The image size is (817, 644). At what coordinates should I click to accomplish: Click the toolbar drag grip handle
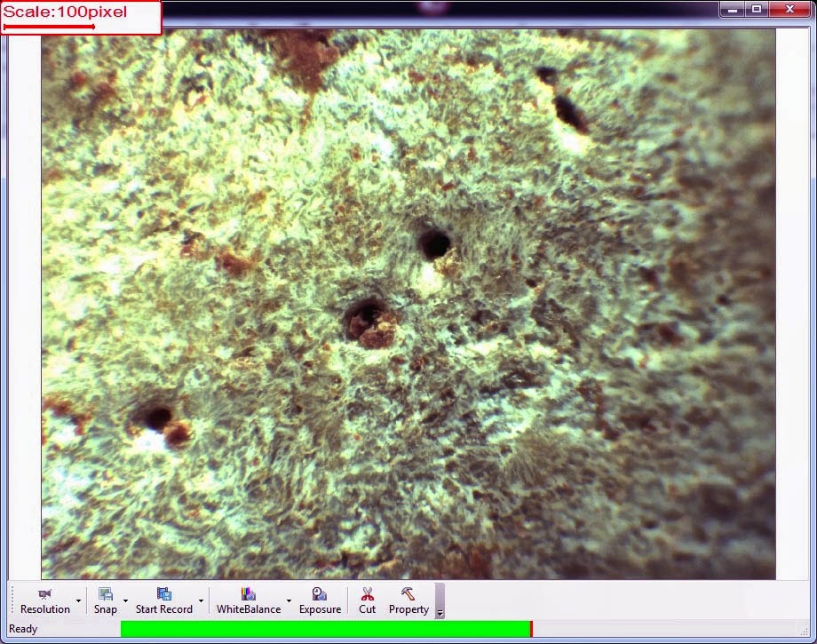(12, 600)
